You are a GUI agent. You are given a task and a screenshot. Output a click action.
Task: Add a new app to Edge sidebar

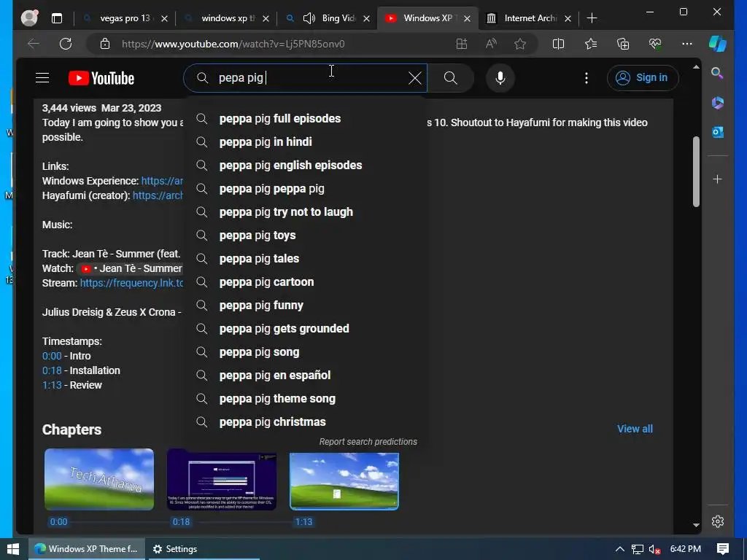click(x=718, y=179)
